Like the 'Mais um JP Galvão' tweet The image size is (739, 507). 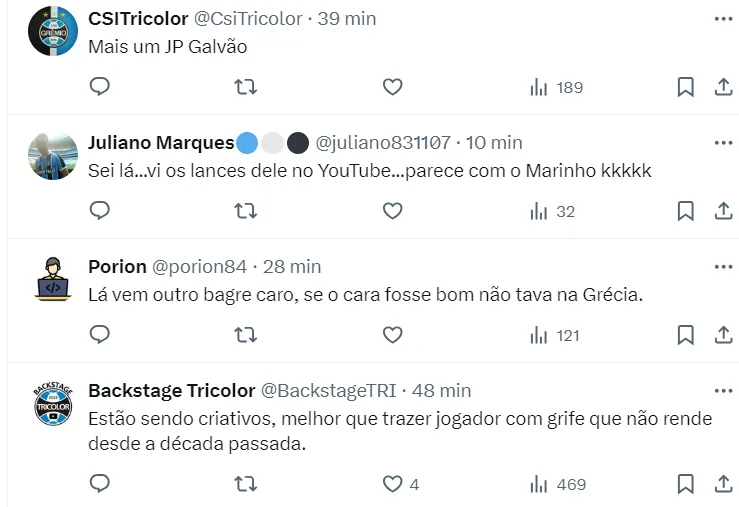[393, 87]
